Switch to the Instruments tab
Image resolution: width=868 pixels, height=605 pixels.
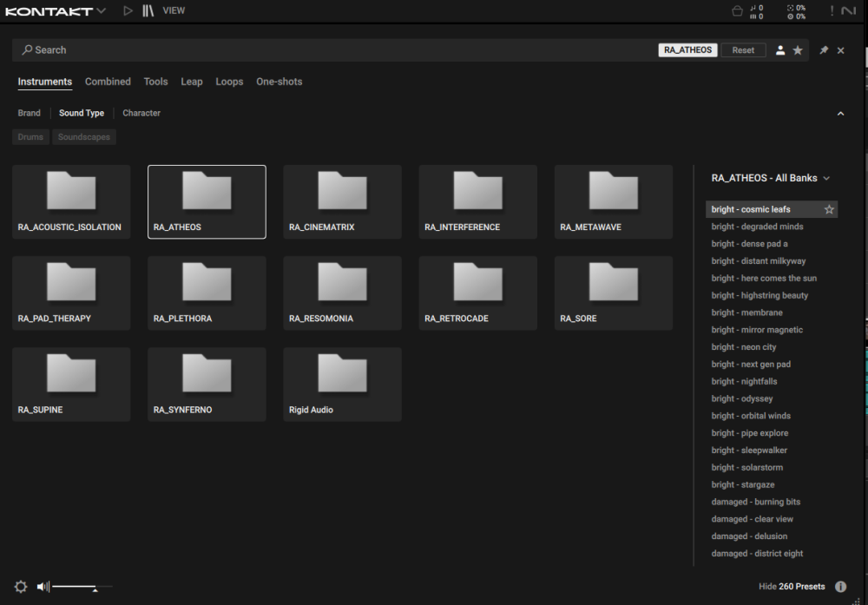click(x=45, y=82)
